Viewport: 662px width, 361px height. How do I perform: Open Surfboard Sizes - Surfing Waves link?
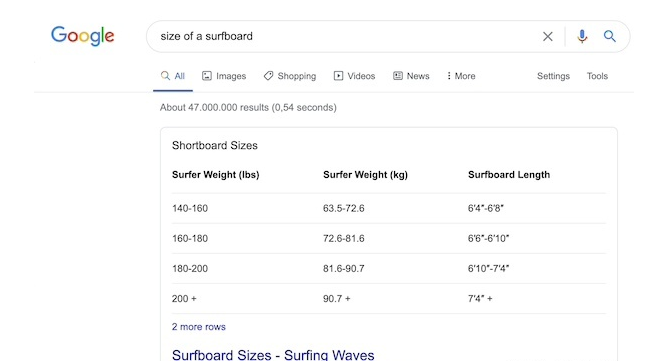point(273,355)
